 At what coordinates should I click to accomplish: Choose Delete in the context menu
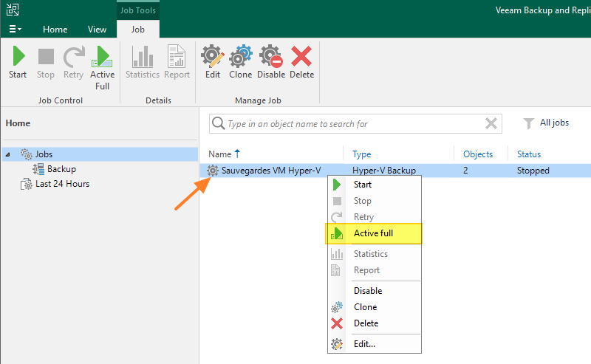(375, 323)
